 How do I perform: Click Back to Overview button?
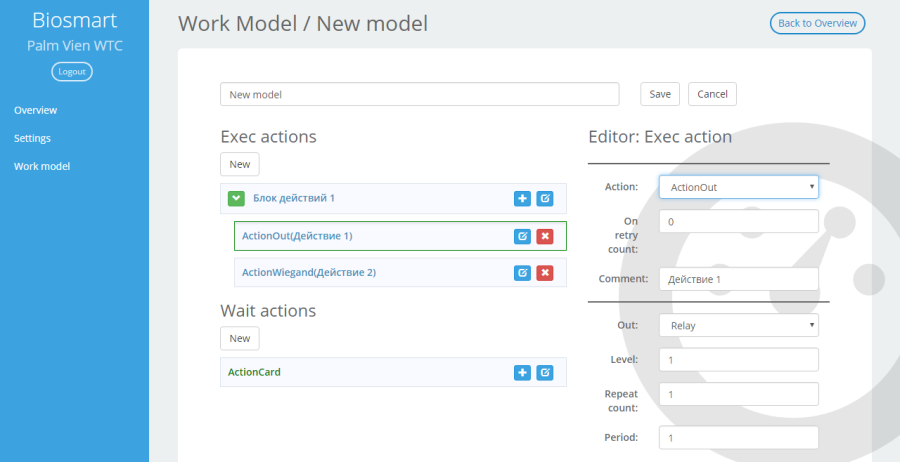[x=817, y=23]
